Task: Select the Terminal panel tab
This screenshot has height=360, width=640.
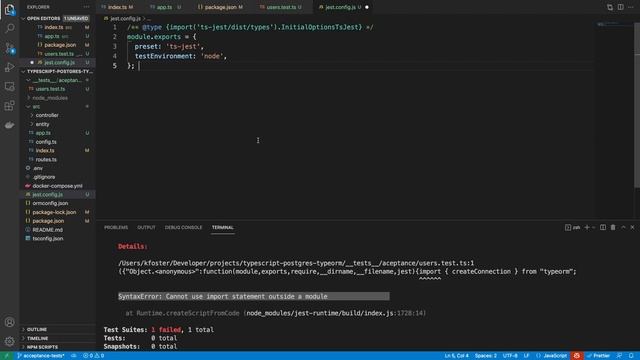Action: [223, 227]
